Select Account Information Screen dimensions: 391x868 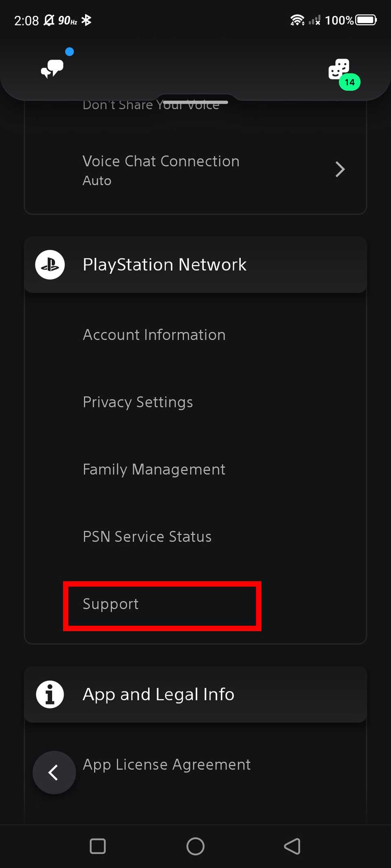(x=154, y=335)
